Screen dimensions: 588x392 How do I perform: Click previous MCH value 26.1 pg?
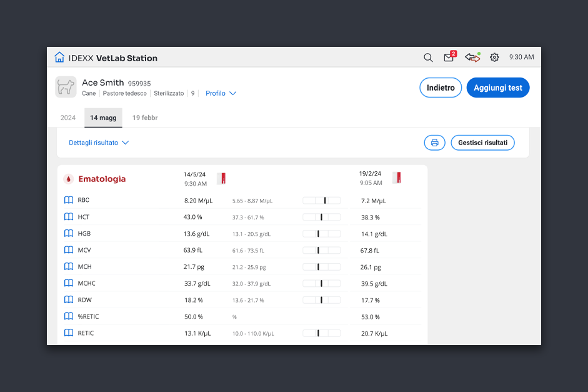pyautogui.click(x=371, y=267)
